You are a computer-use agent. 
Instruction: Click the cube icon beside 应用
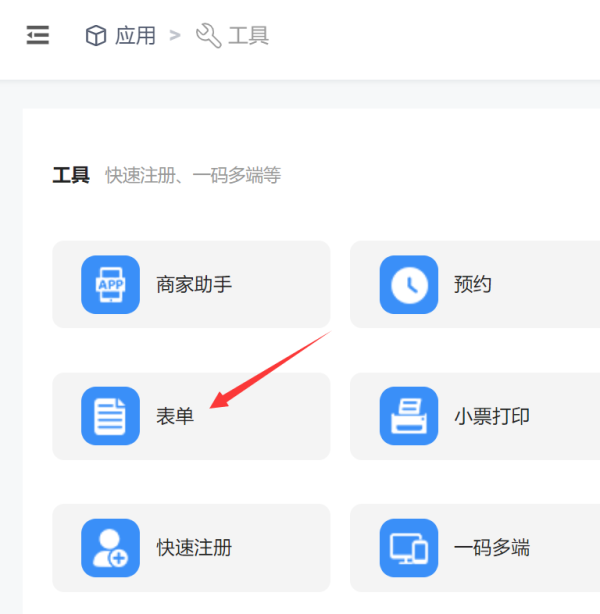coord(96,37)
